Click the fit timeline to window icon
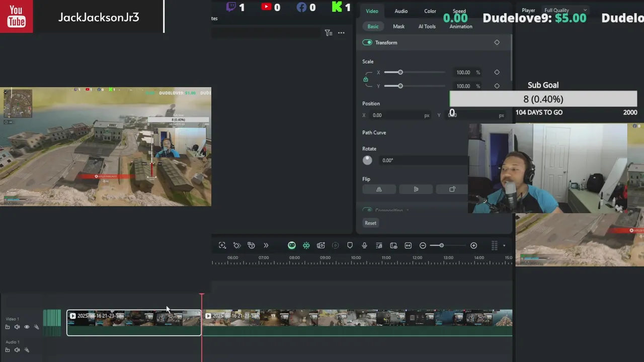This screenshot has height=362, width=644. coord(408,245)
